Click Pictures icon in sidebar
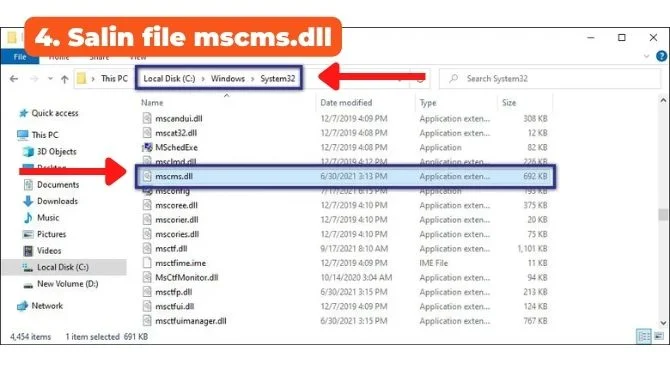 (28, 234)
